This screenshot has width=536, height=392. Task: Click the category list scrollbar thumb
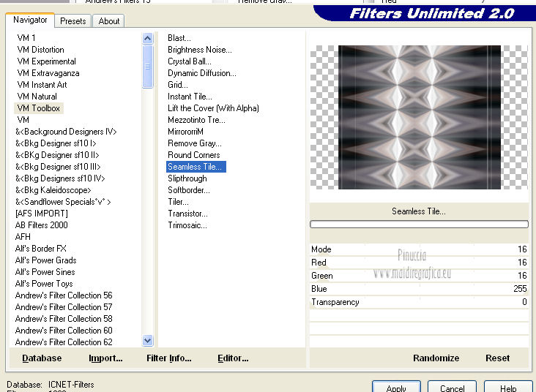pyautogui.click(x=147, y=67)
